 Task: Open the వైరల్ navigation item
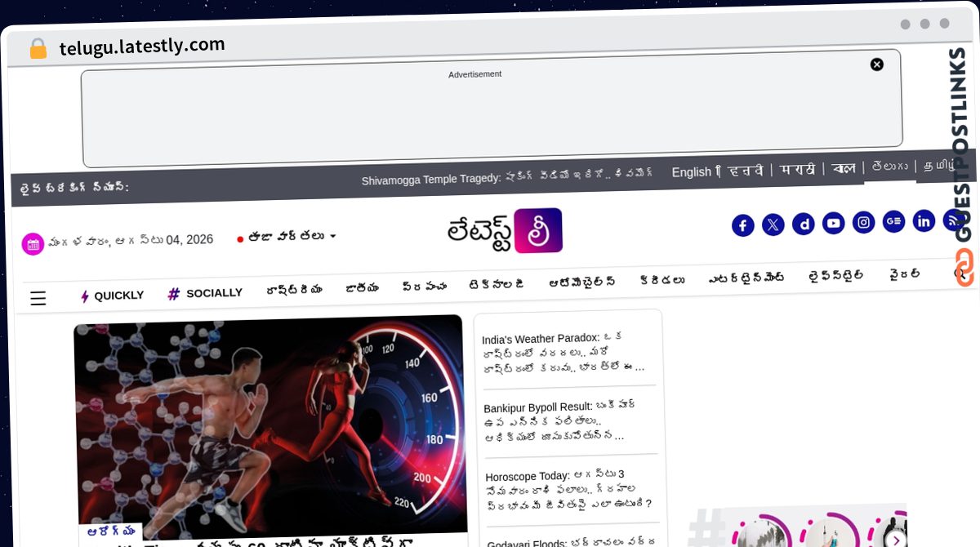point(905,274)
